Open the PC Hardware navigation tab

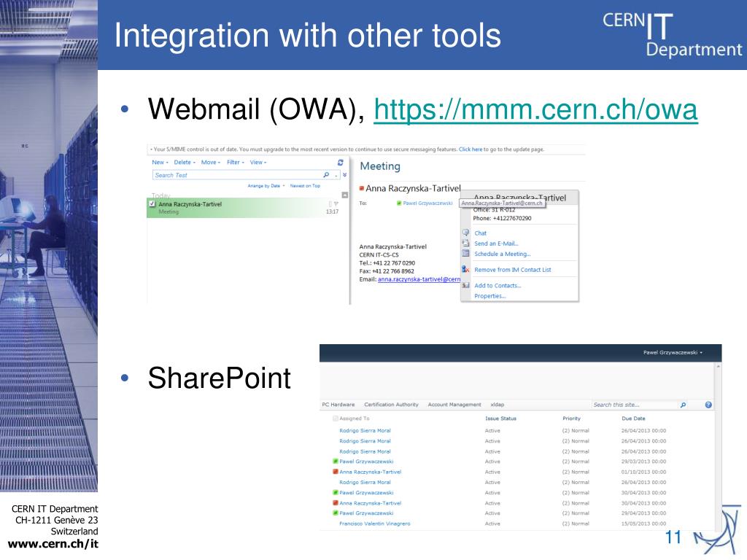[x=338, y=405]
